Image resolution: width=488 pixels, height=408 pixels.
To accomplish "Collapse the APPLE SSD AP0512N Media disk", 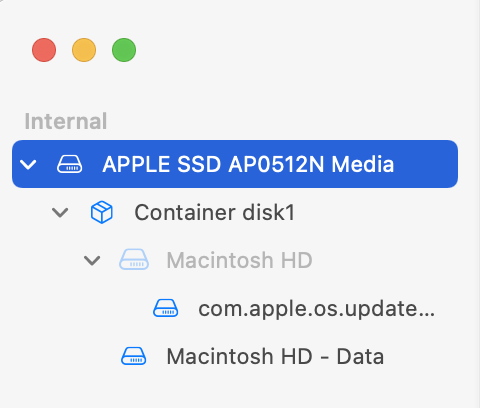I will coord(28,164).
